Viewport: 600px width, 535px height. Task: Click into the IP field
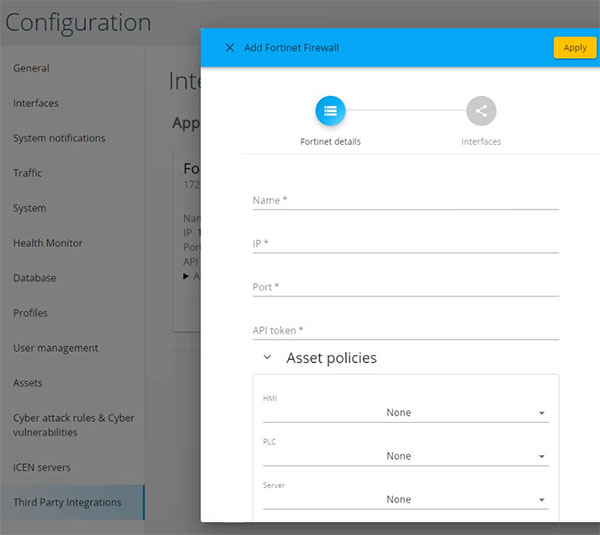pyautogui.click(x=405, y=243)
